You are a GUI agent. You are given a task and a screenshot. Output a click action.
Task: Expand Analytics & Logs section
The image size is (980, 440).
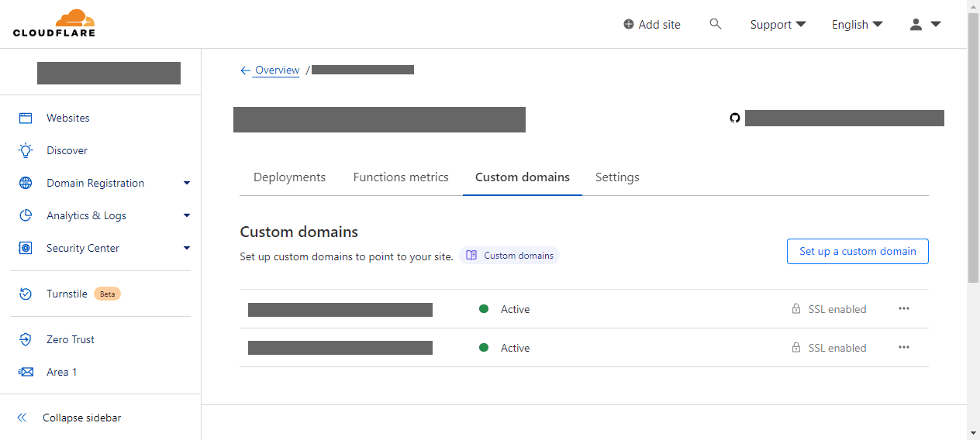point(186,215)
